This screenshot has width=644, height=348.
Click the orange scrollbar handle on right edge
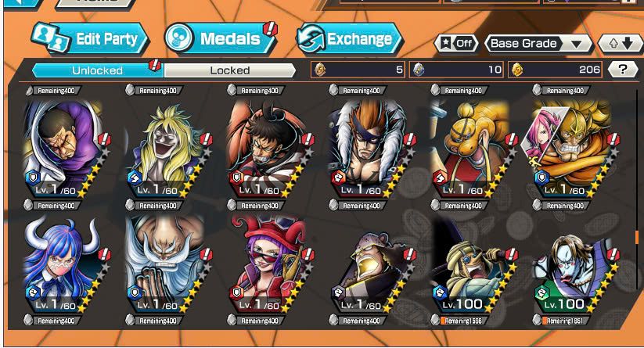637,237
